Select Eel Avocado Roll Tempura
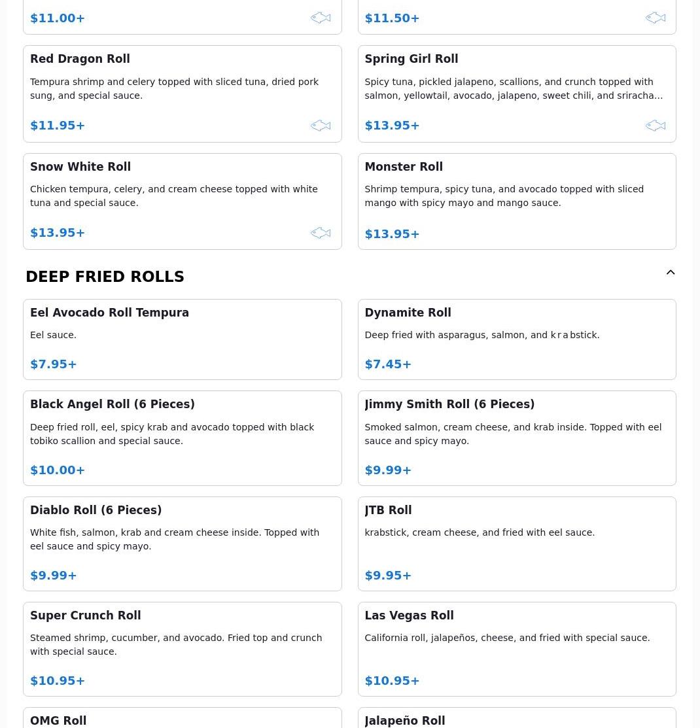 (x=183, y=339)
